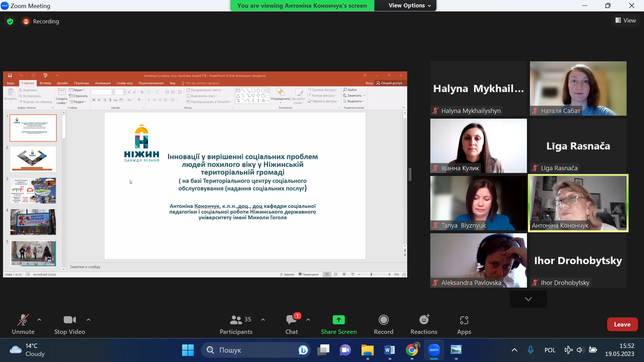Open the Reactions smiley icon

pyautogui.click(x=424, y=320)
